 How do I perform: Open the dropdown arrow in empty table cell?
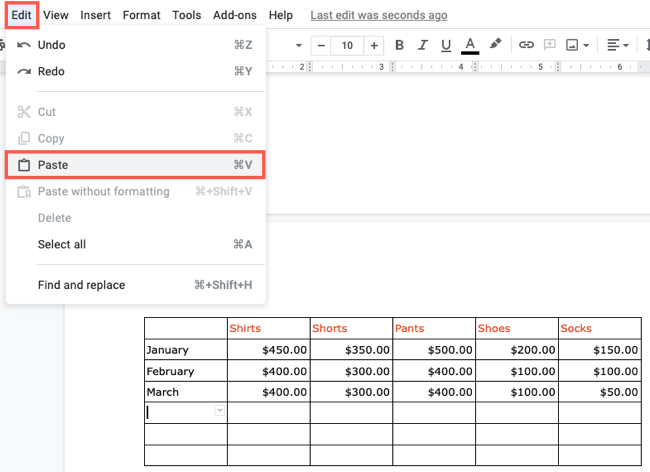point(219,411)
